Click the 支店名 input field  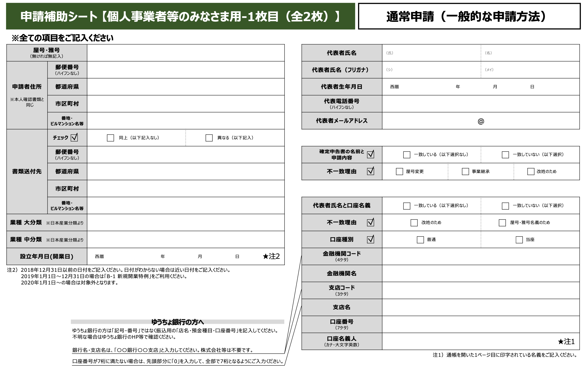[481, 308]
